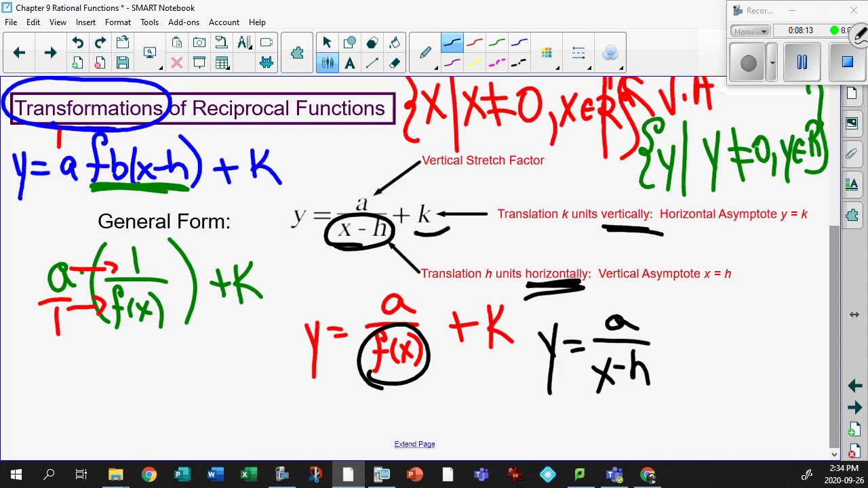This screenshot has height=488, width=868.
Task: Activate the Magic Pen tool
Action: 610,52
